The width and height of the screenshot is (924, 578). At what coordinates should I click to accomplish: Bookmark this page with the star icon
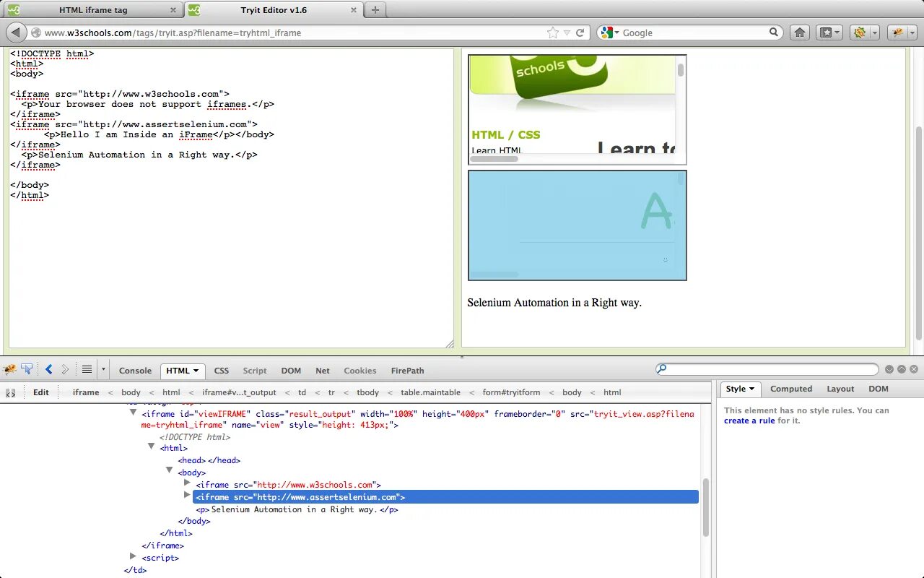(553, 33)
